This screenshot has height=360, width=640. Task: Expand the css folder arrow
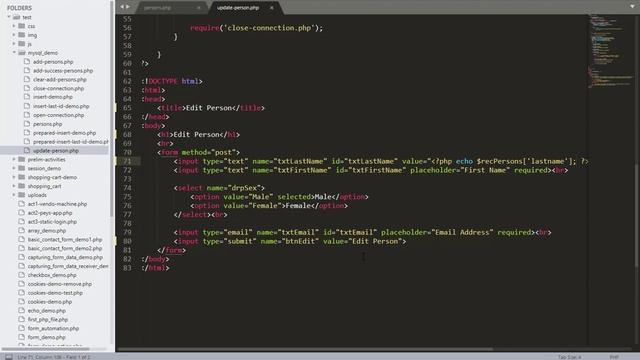click(x=14, y=26)
